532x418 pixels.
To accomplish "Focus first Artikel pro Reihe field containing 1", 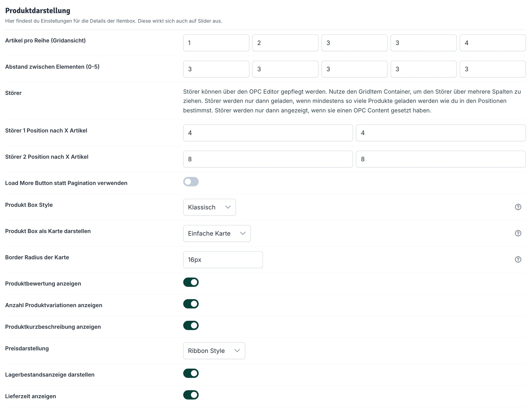I will (x=216, y=43).
